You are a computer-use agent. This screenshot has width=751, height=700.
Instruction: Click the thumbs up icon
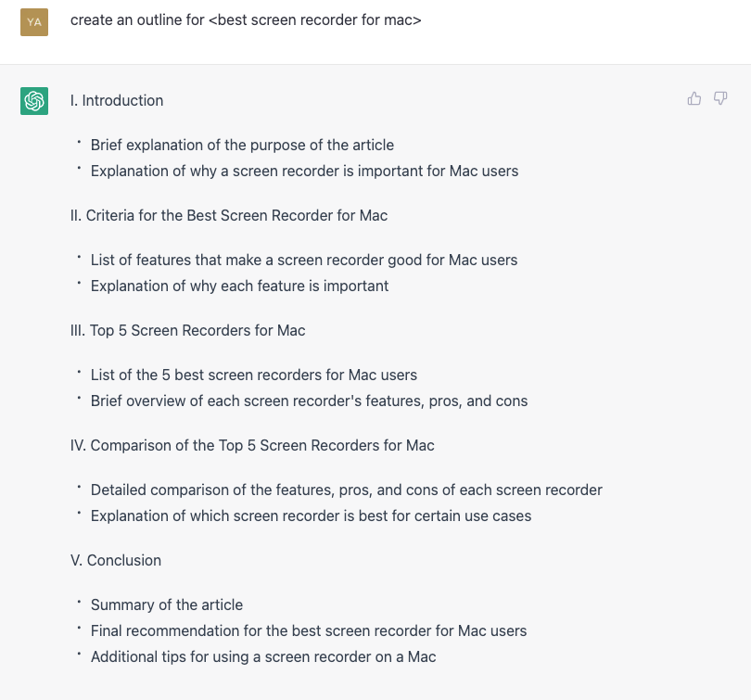coord(694,98)
